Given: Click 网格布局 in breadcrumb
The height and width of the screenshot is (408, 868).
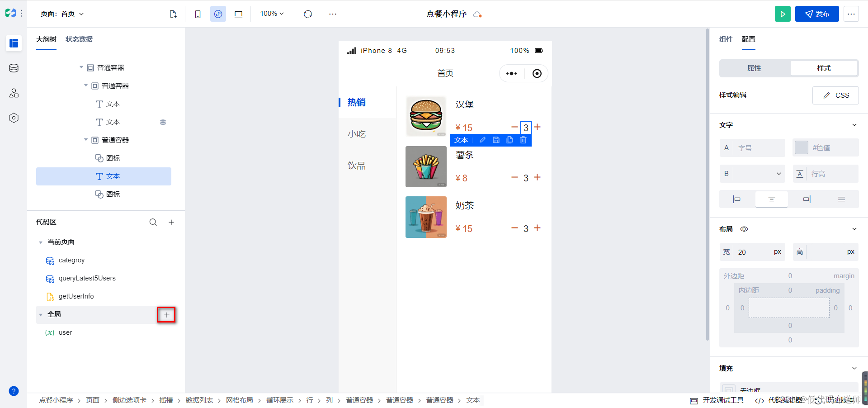Looking at the screenshot, I should 240,400.
